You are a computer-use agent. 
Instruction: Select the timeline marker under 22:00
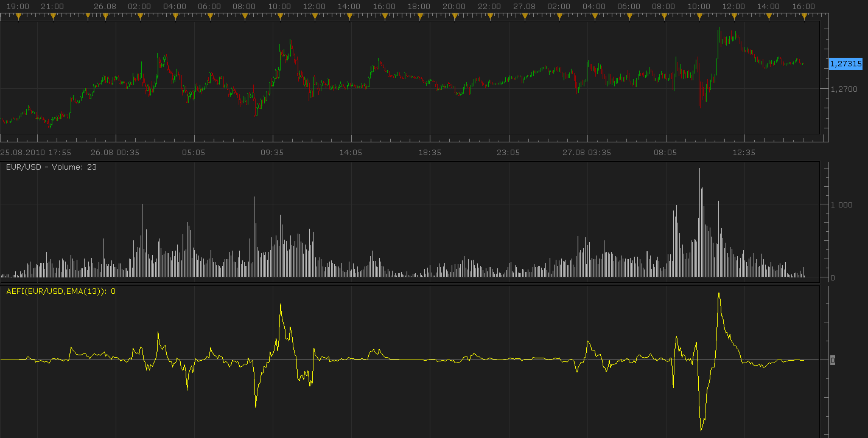coord(490,16)
